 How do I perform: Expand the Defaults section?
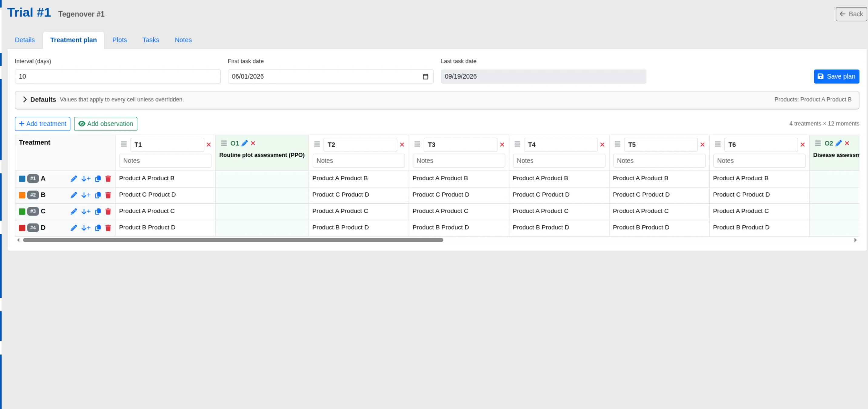[x=25, y=99]
